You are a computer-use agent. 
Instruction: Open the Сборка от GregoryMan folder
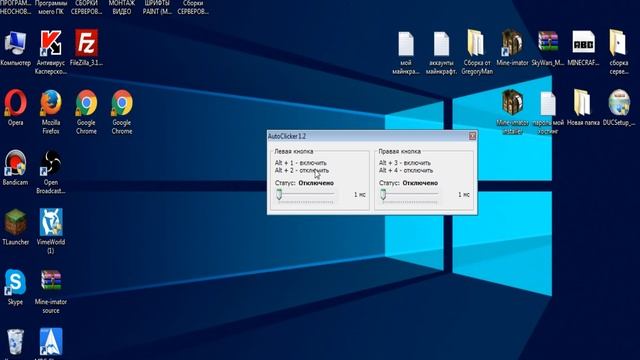click(x=476, y=42)
